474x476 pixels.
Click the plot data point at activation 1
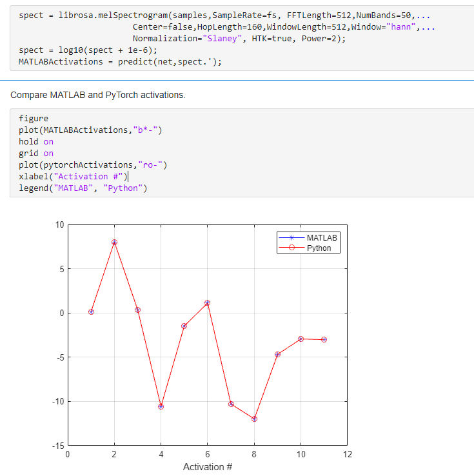click(x=91, y=312)
